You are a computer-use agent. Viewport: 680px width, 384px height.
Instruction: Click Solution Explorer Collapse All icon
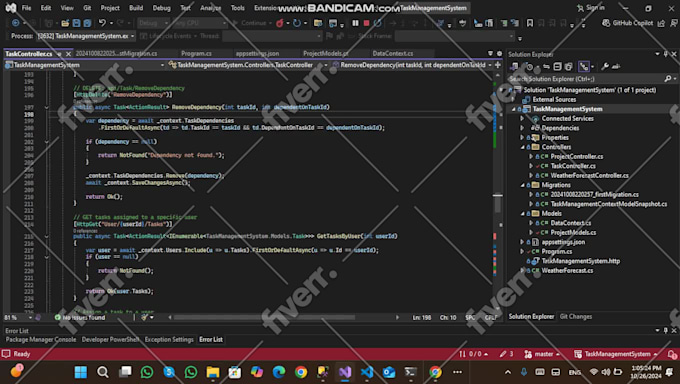pyautogui.click(x=557, y=66)
